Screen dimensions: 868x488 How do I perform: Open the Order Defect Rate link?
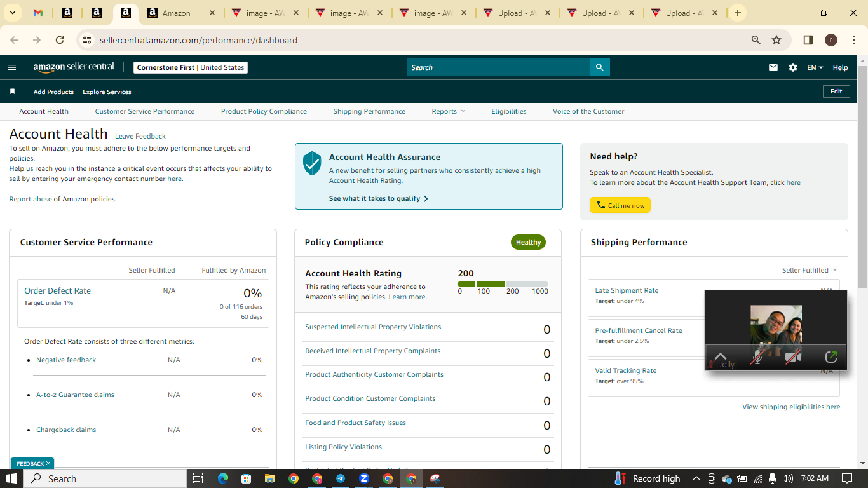point(57,290)
